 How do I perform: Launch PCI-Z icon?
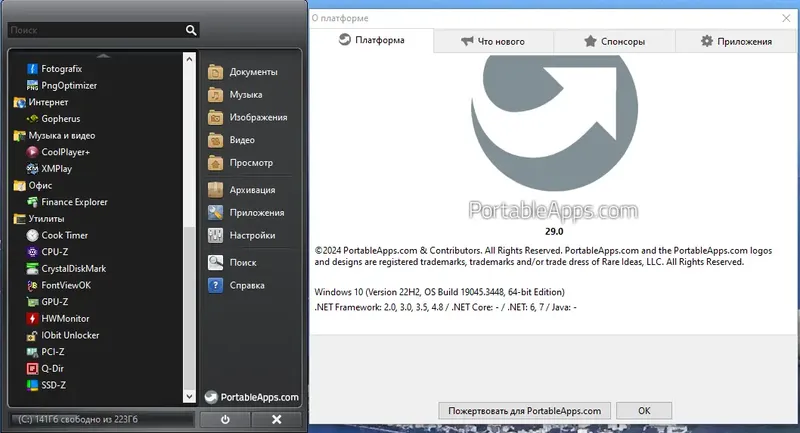coord(32,352)
